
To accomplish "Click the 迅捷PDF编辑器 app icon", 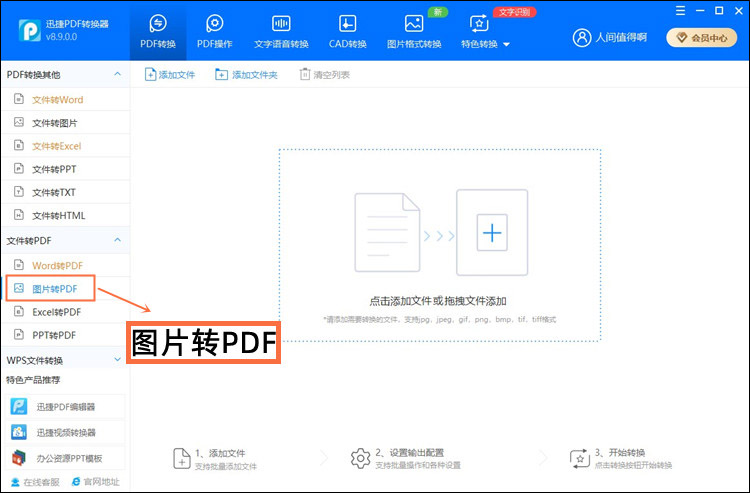I will (19, 406).
